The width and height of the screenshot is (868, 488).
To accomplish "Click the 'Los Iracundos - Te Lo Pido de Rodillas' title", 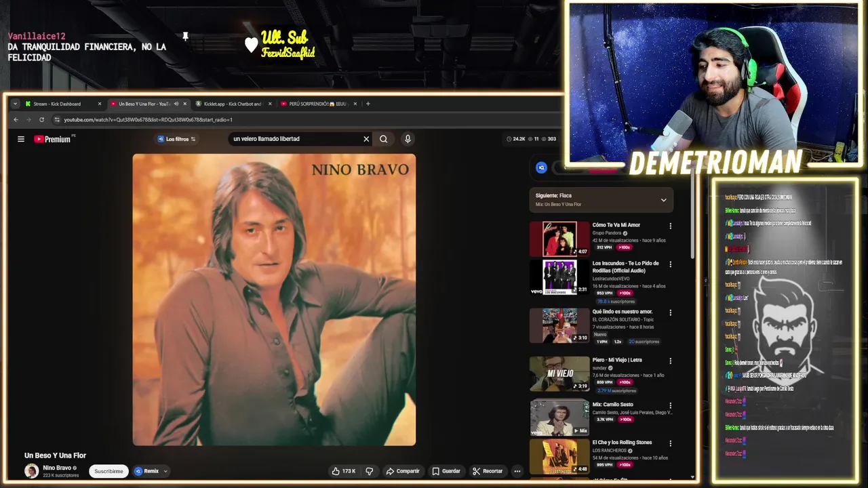I will point(627,267).
